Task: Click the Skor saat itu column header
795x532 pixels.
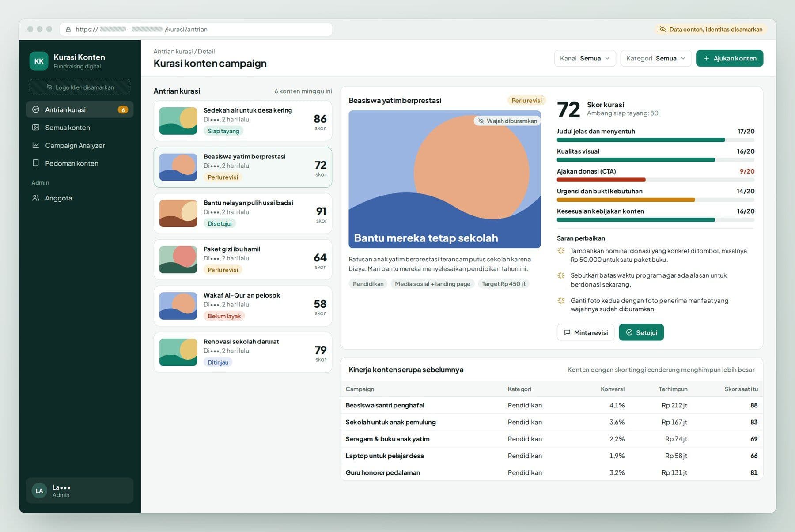Action: (741, 389)
